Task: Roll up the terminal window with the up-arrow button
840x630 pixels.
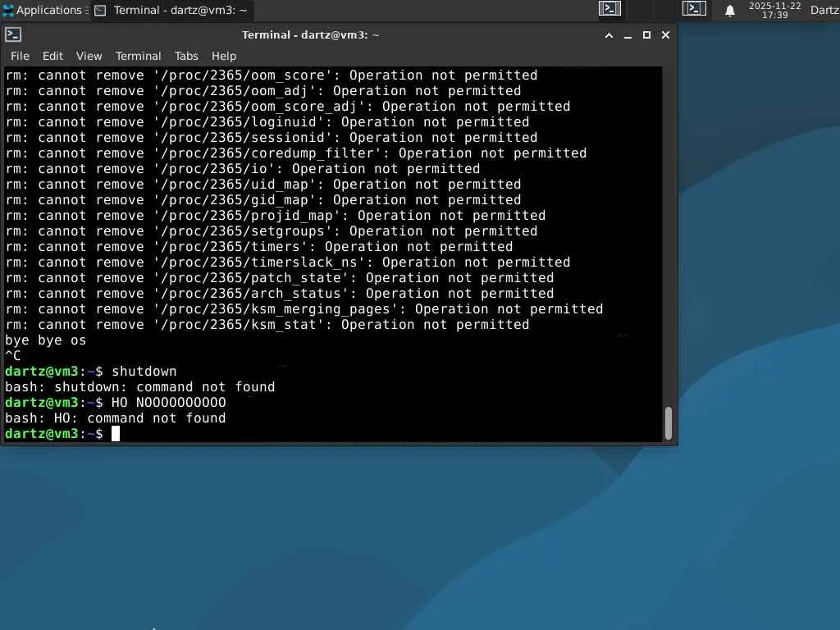Action: (609, 35)
